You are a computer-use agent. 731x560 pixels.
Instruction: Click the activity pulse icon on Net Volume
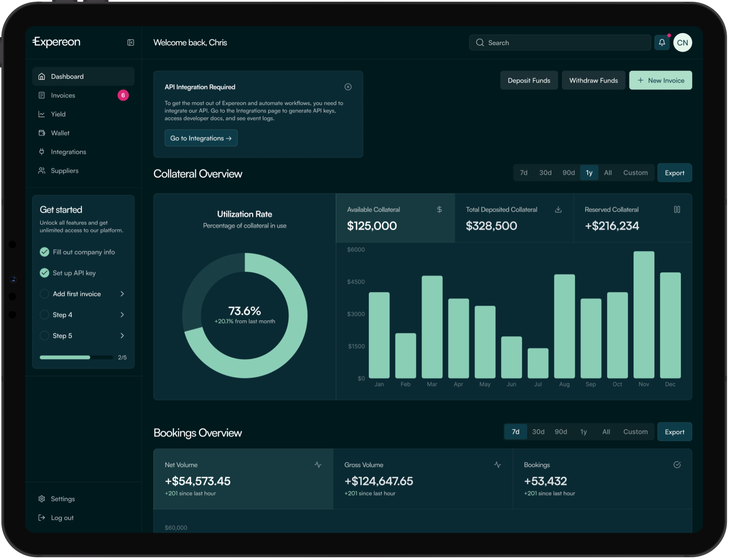(318, 465)
